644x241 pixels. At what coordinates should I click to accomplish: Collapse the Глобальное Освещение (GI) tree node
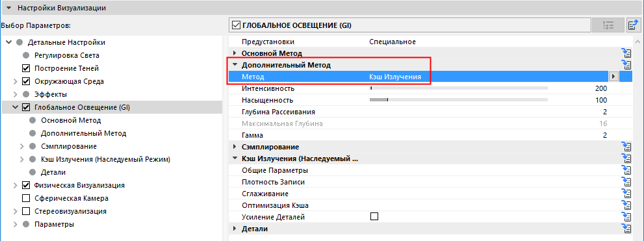coord(16,108)
